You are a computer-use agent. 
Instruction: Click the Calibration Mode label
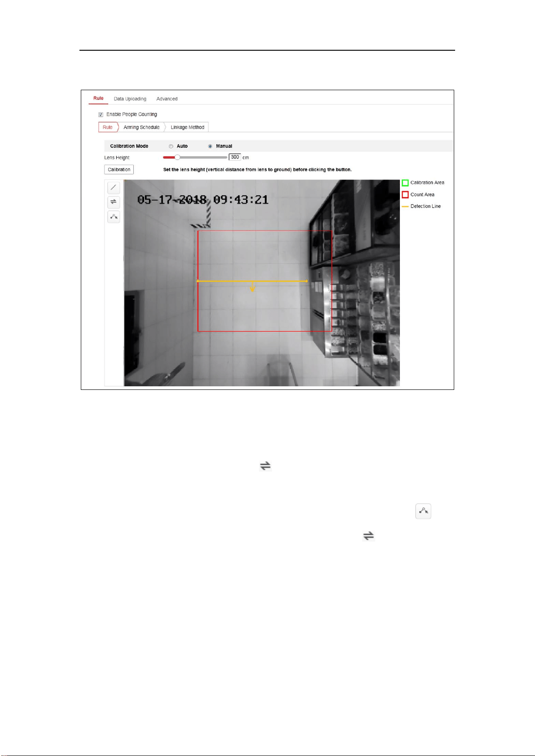[129, 146]
